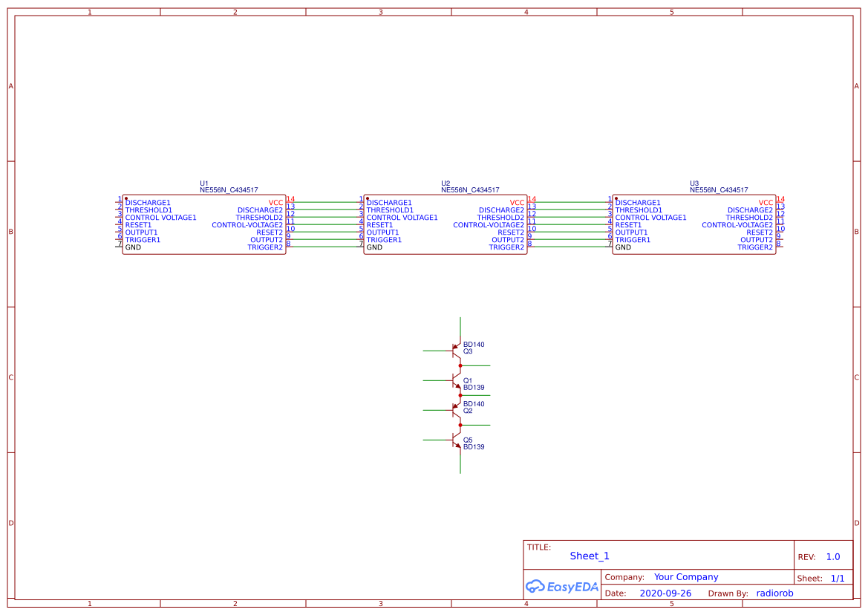The height and width of the screenshot is (615, 868).
Task: Click the CONTROL-VOLTAGE2 pin label on U3
Action: click(737, 225)
